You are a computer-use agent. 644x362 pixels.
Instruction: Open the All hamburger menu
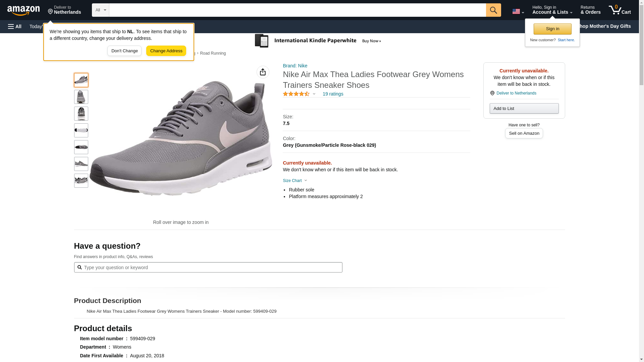(15, 26)
